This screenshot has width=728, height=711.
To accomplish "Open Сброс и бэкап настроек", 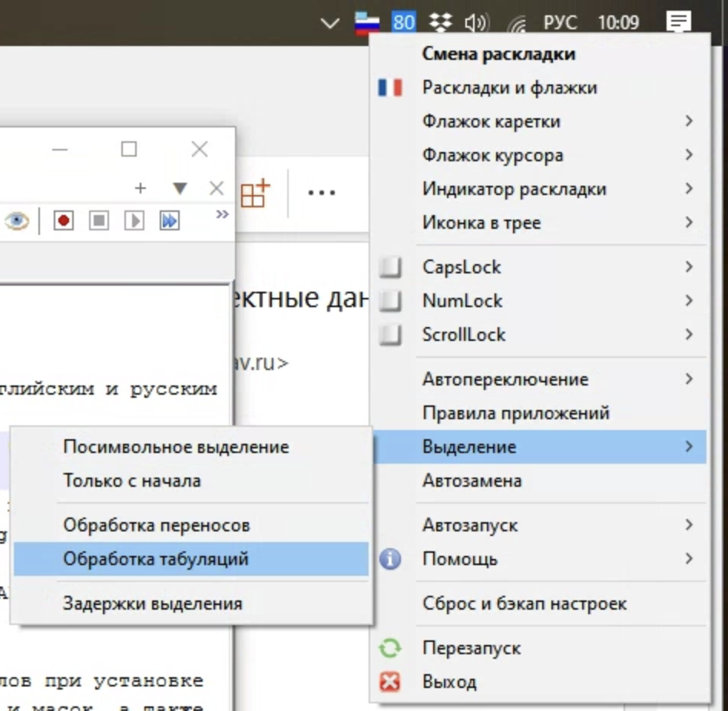I will point(540,604).
